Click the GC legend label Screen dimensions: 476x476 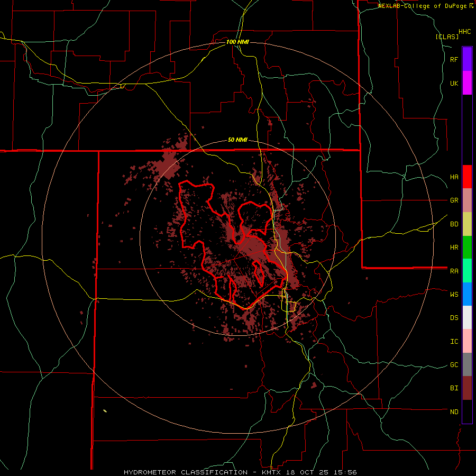coord(454,364)
